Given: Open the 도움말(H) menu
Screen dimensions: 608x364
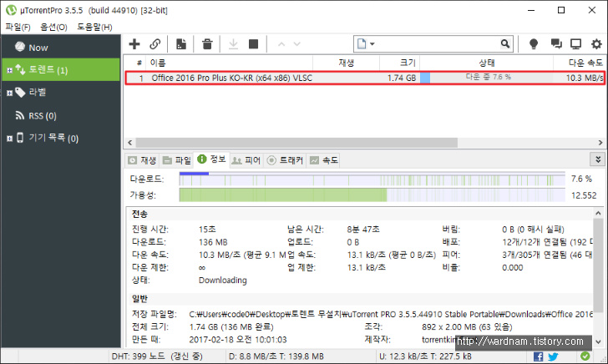Looking at the screenshot, I should click(94, 27).
